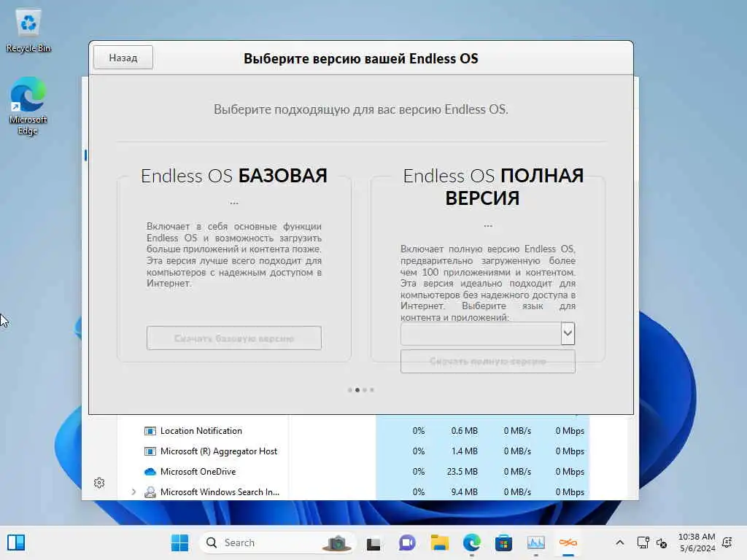747x560 pixels.
Task: Open the Windows Start menu
Action: tap(179, 542)
